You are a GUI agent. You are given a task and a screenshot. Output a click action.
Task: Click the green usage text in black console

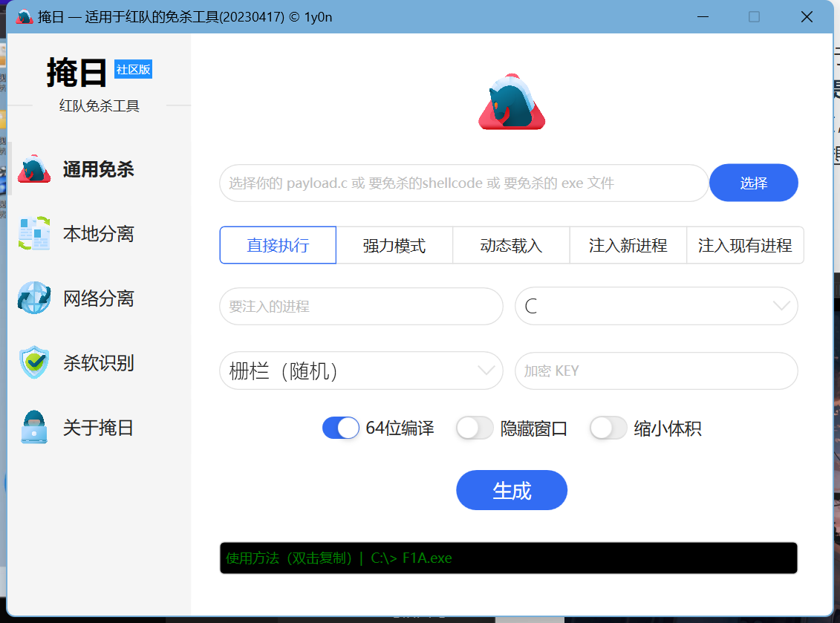339,558
